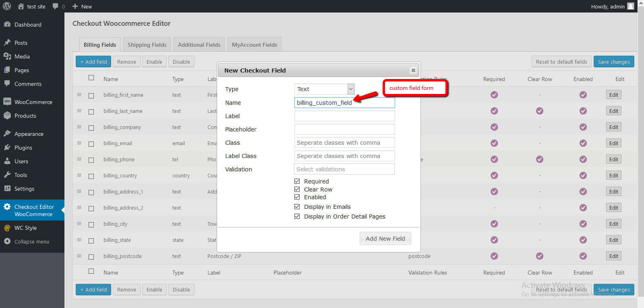Toggle the Enabled checkbox in dialog
This screenshot has height=308, width=644.
[297, 197]
